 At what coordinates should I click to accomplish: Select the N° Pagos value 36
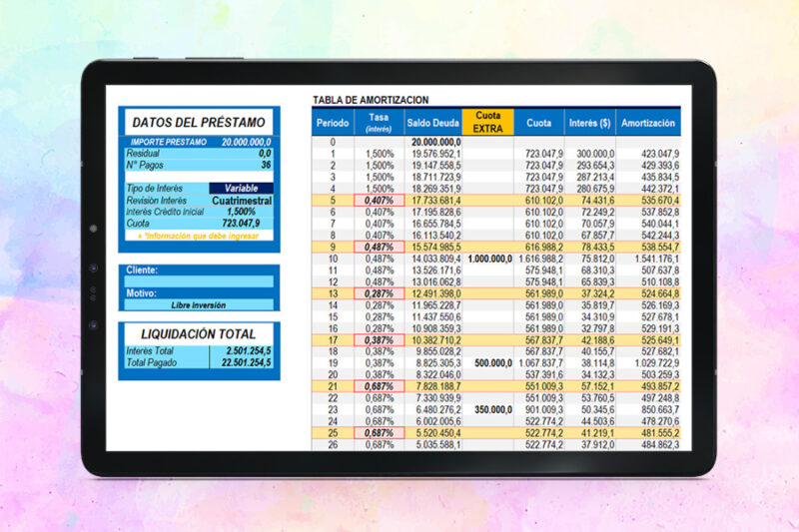click(x=266, y=165)
